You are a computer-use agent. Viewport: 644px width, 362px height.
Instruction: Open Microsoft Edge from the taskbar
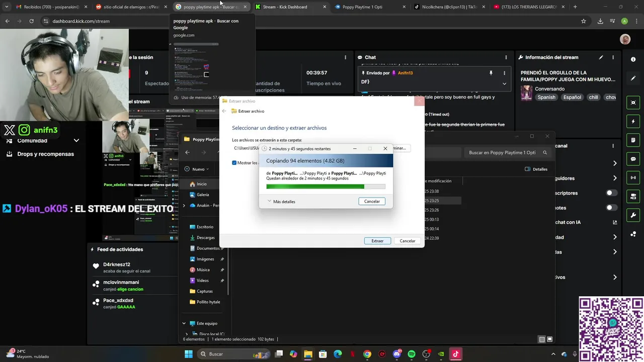338,354
